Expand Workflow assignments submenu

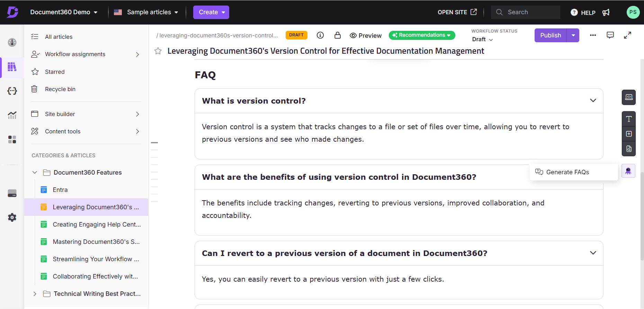[x=137, y=54]
